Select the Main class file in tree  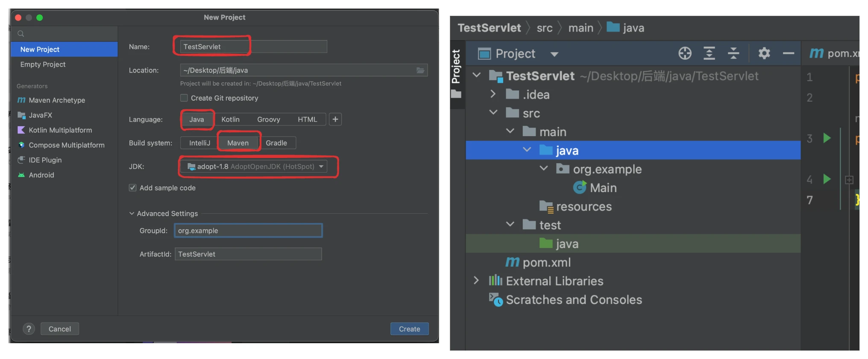[595, 187]
